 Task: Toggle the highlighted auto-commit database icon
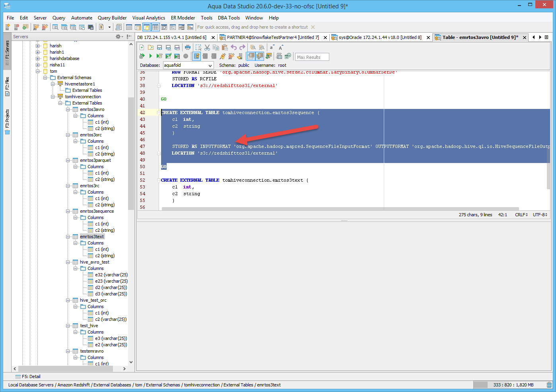pos(196,56)
